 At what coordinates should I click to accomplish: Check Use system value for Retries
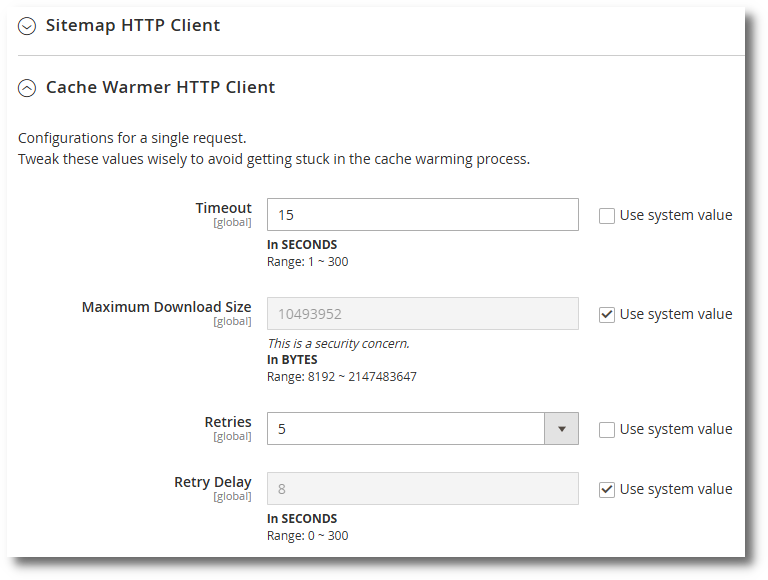click(606, 430)
